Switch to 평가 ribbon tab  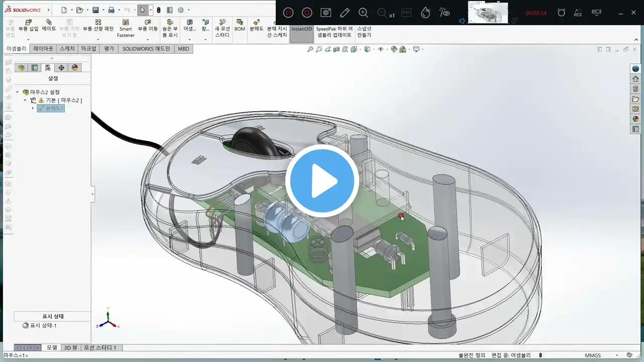(109, 49)
